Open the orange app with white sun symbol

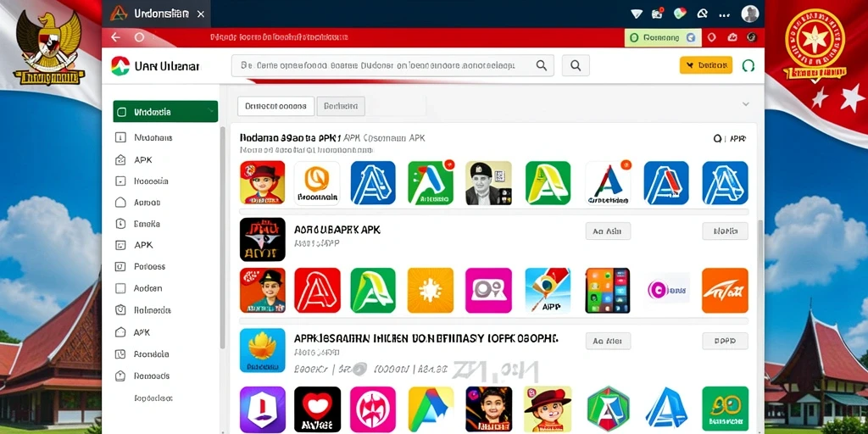430,291
